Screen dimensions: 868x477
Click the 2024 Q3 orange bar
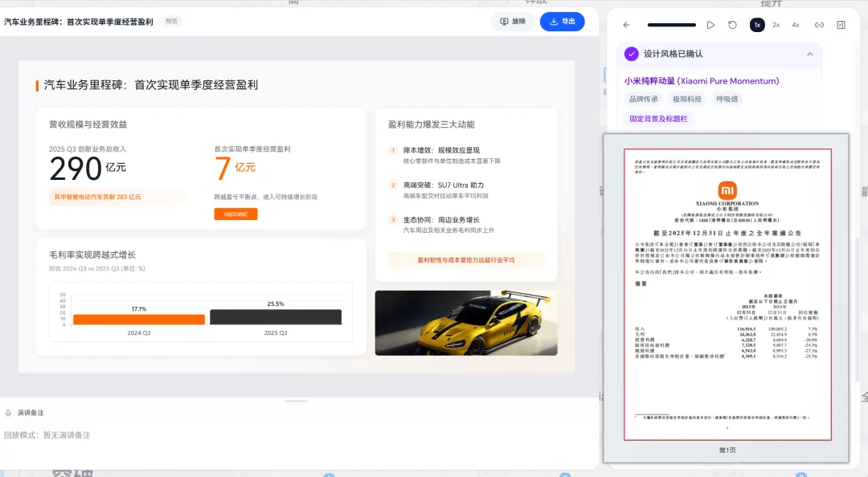(139, 320)
